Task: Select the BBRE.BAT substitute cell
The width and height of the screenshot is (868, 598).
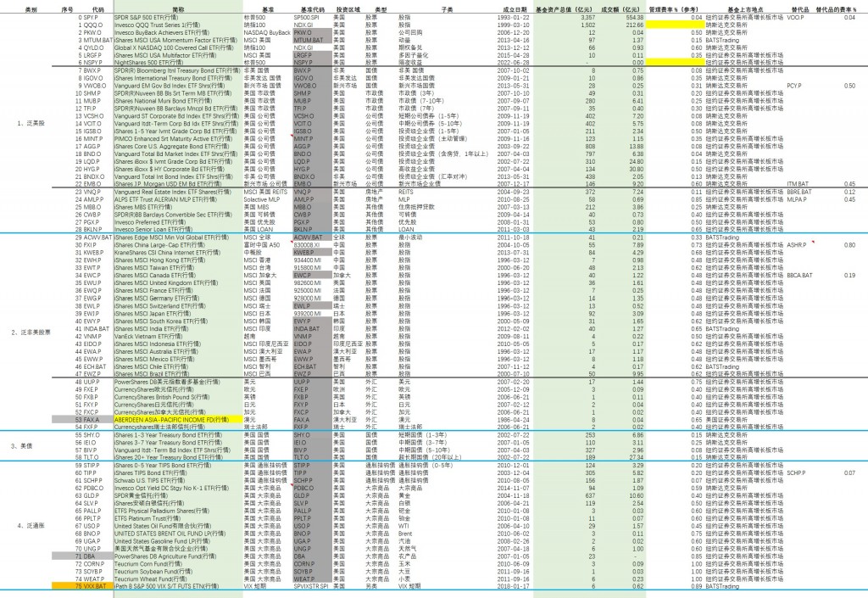Action: pos(799,193)
